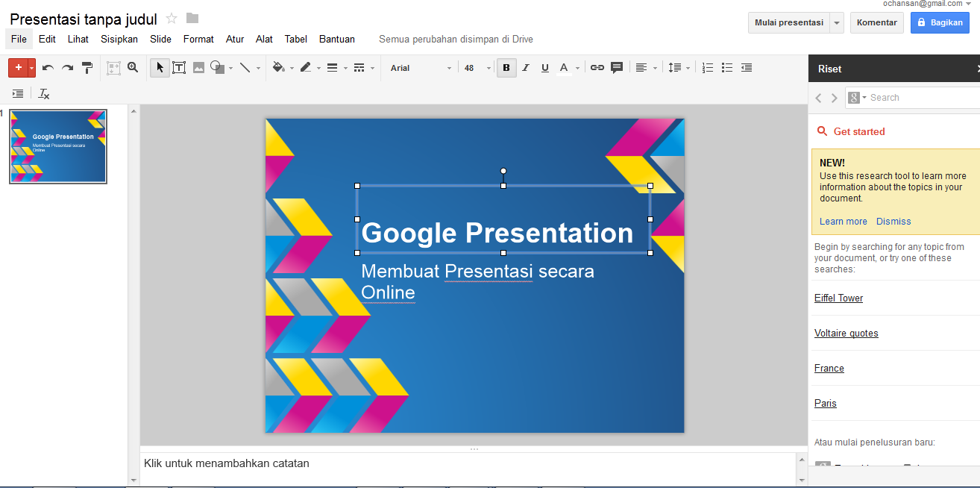Toggle bold formatting button
The height and width of the screenshot is (488, 980).
pos(506,68)
